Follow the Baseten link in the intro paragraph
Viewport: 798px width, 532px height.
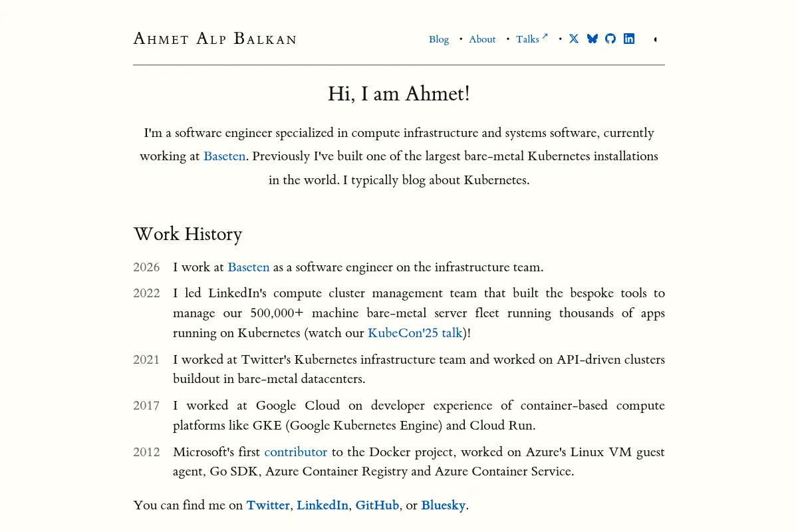coord(224,156)
